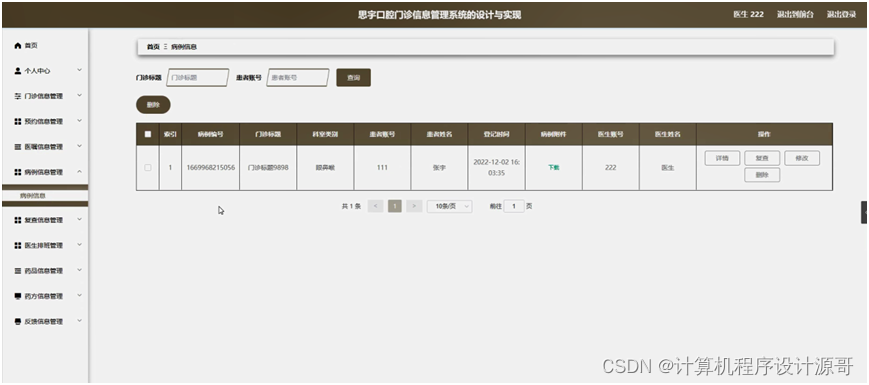
Task: Expand the 医生排班管理 chevron
Action: coord(79,245)
